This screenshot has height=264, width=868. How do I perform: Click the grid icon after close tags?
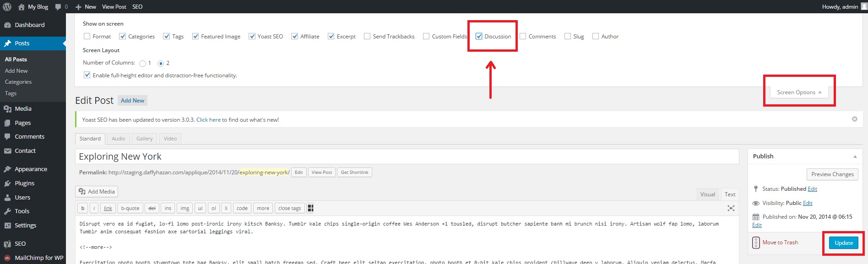310,208
